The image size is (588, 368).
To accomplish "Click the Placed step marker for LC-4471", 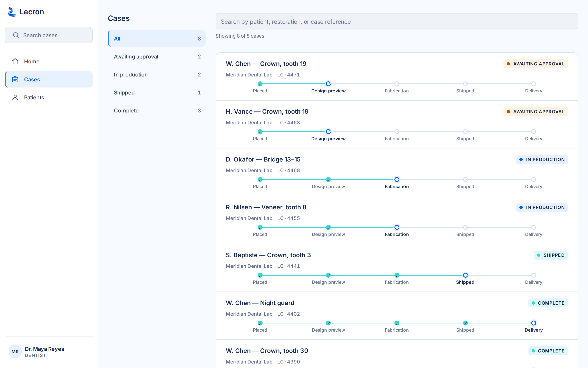I will coord(260,84).
